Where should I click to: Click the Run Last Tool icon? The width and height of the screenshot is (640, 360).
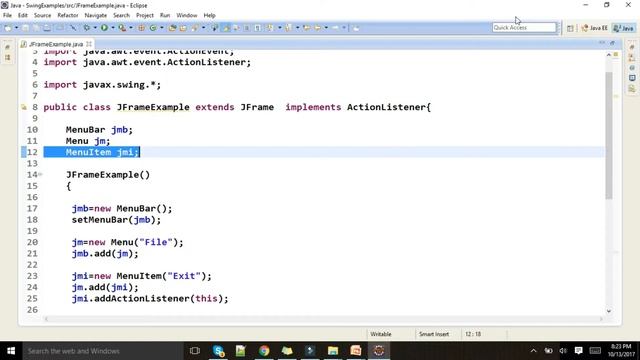(122, 28)
